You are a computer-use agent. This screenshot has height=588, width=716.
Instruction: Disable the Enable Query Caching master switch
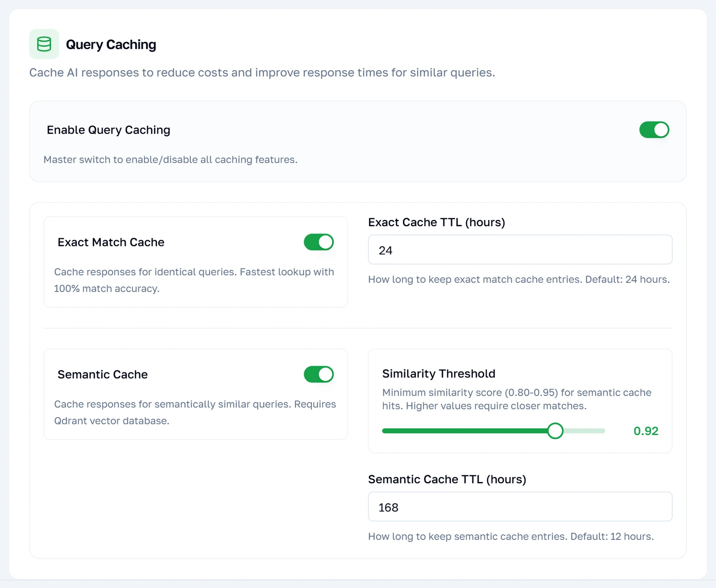(654, 130)
